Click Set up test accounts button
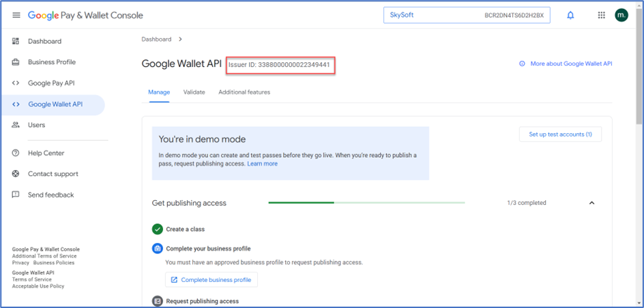This screenshot has width=644, height=308. [560, 135]
